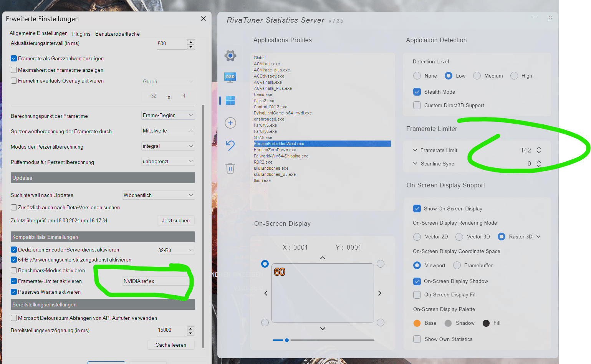This screenshot has height=364, width=591.
Task: Move OSD position left with arrow
Action: 266,293
